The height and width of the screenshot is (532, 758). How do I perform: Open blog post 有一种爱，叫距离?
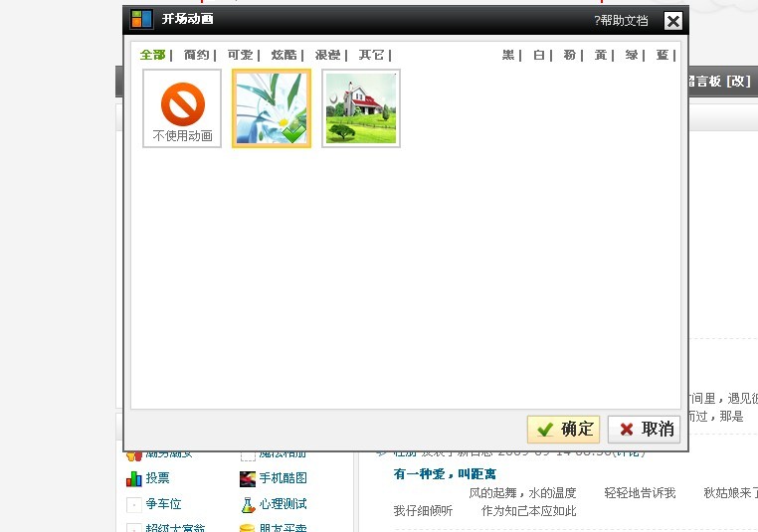445,474
